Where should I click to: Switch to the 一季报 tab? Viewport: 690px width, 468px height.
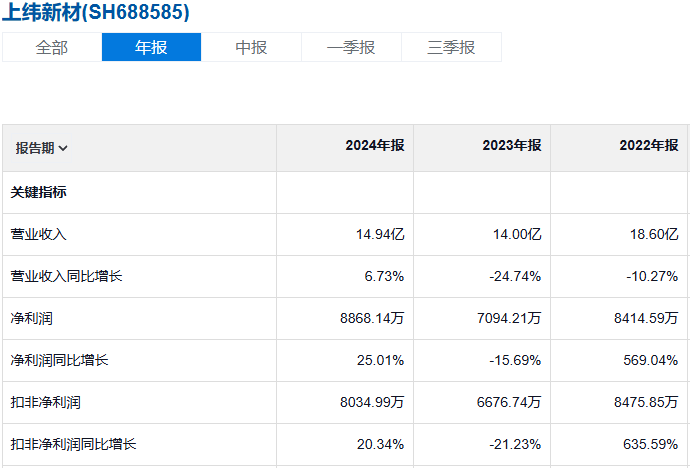351,47
